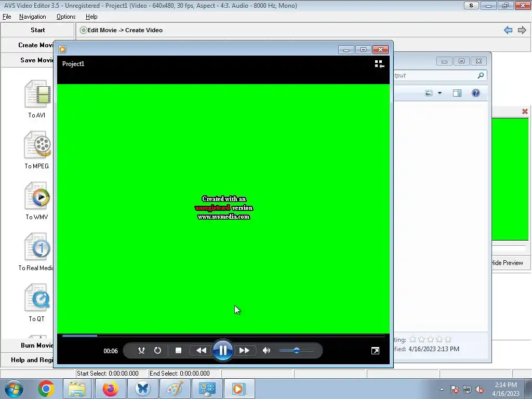Click the Action Center flag icon
This screenshot has height=399, width=532.
pyautogui.click(x=455, y=389)
